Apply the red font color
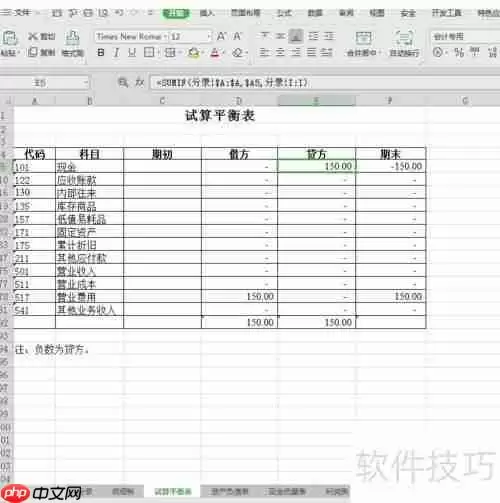The height and width of the screenshot is (503, 500). (x=215, y=52)
